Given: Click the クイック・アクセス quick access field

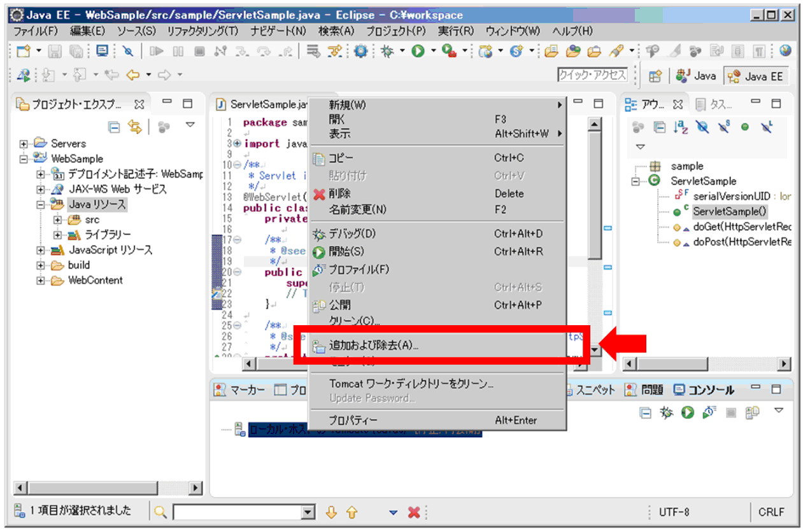Looking at the screenshot, I should click(592, 75).
